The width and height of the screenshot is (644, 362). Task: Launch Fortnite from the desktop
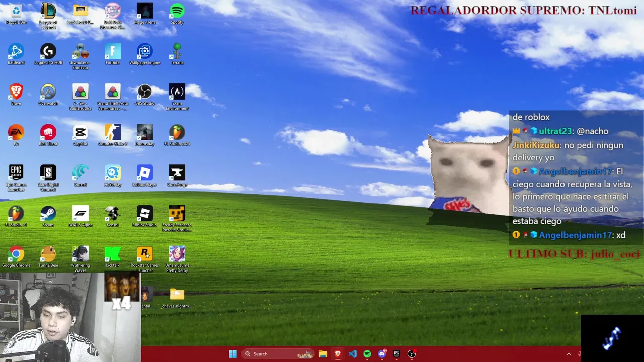(x=113, y=54)
